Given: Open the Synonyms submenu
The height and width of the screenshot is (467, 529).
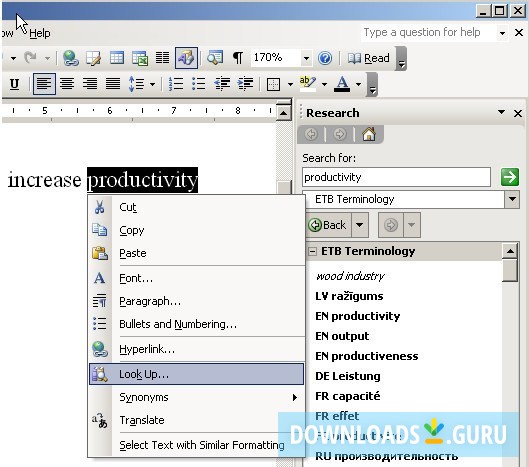Looking at the screenshot, I should (196, 397).
